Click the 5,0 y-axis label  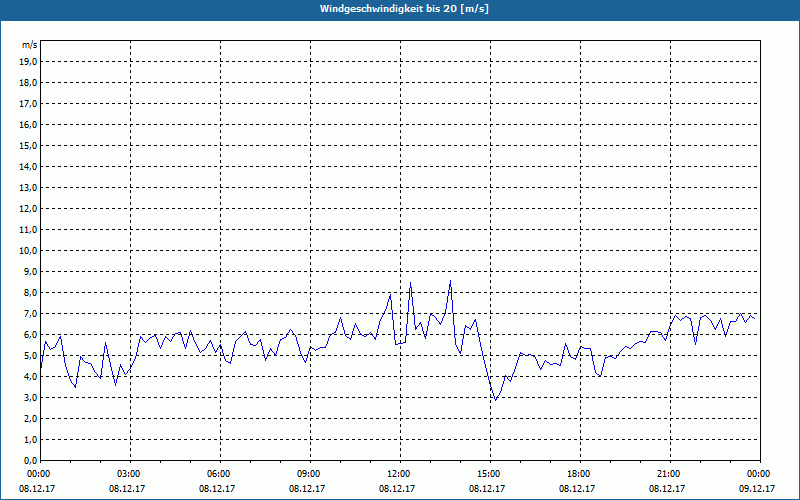(x=31, y=356)
